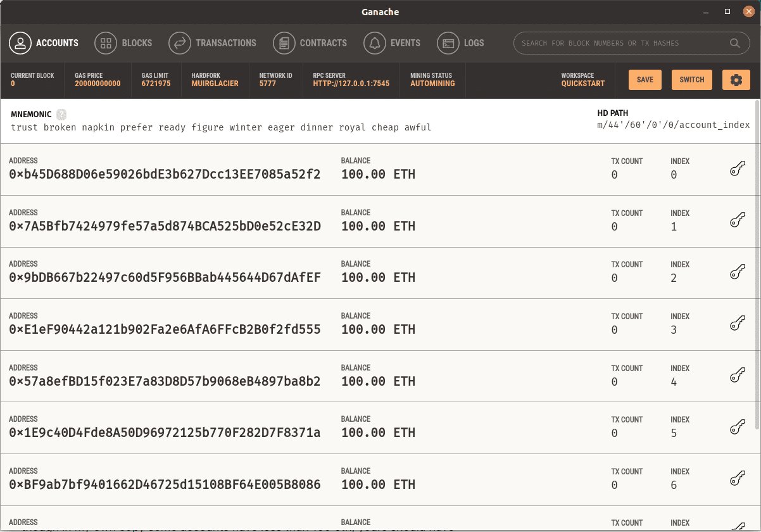Click the RPC server address HTTP://127.0.0.1:7545
This screenshot has height=532, width=761.
pyautogui.click(x=351, y=84)
